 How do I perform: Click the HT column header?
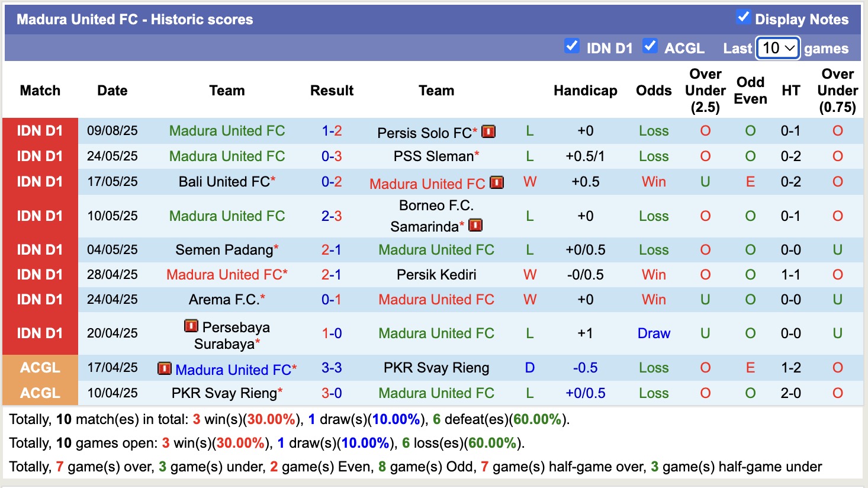(x=791, y=91)
